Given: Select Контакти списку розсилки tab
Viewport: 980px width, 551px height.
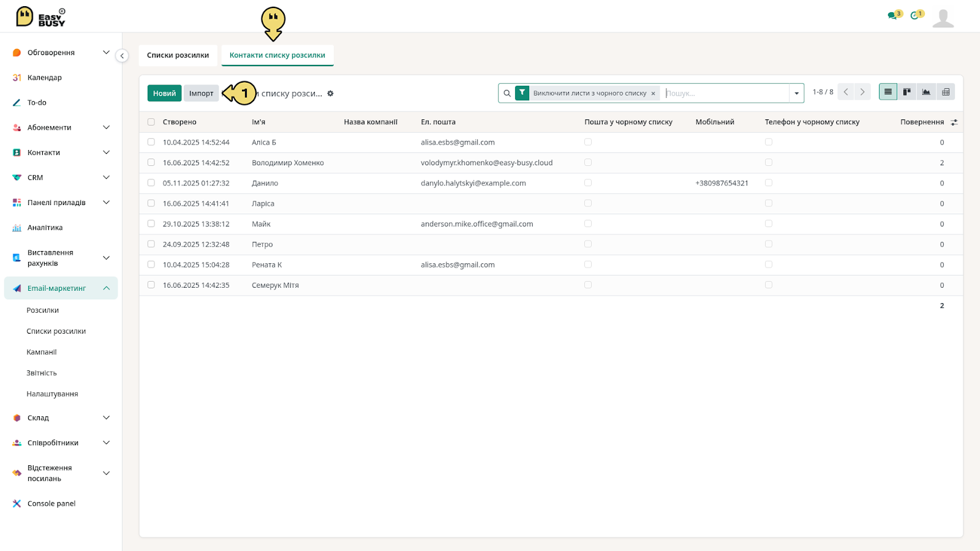Looking at the screenshot, I should click(x=277, y=55).
